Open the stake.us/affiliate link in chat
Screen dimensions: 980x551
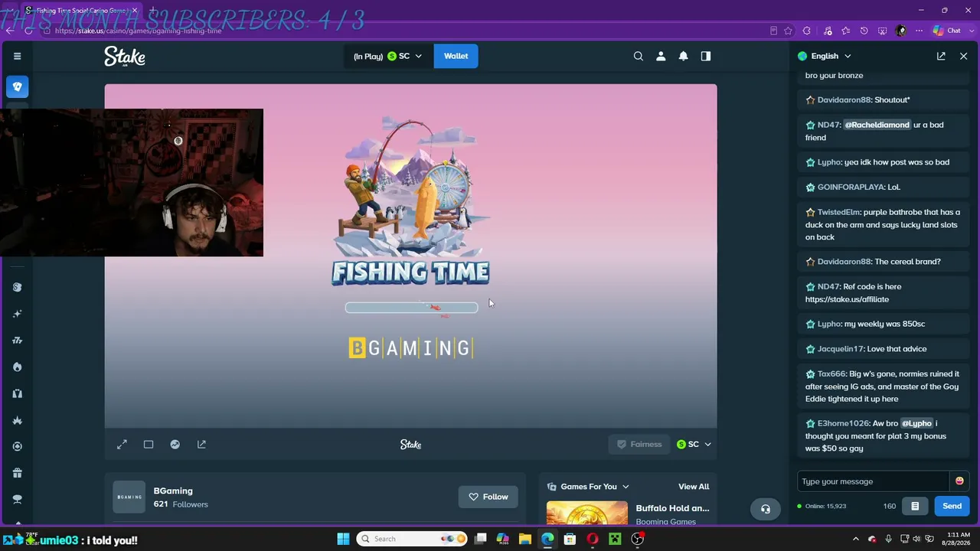coord(847,299)
